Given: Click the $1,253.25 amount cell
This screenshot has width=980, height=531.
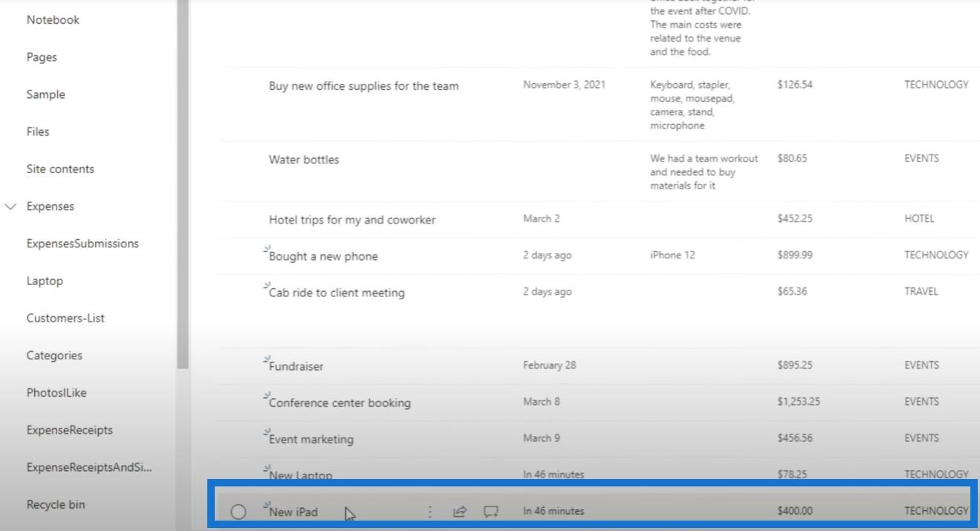Looking at the screenshot, I should click(799, 401).
